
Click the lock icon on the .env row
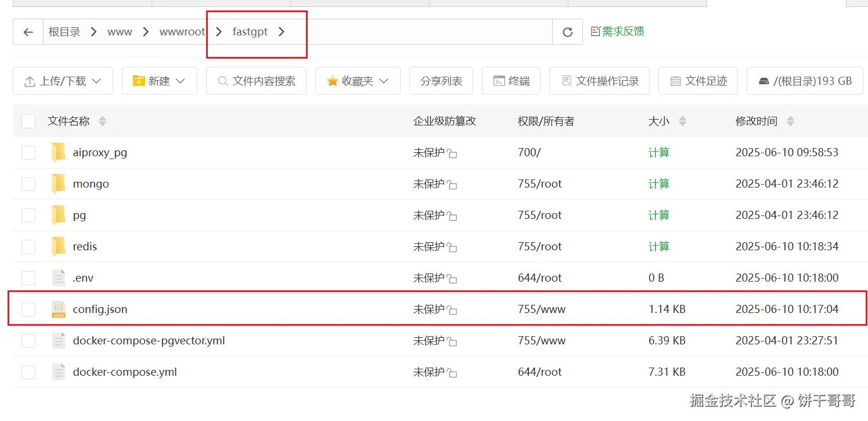pyautogui.click(x=452, y=279)
